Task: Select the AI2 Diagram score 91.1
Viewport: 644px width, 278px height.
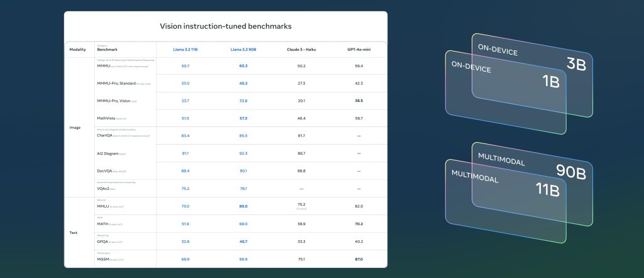Action: pos(186,153)
